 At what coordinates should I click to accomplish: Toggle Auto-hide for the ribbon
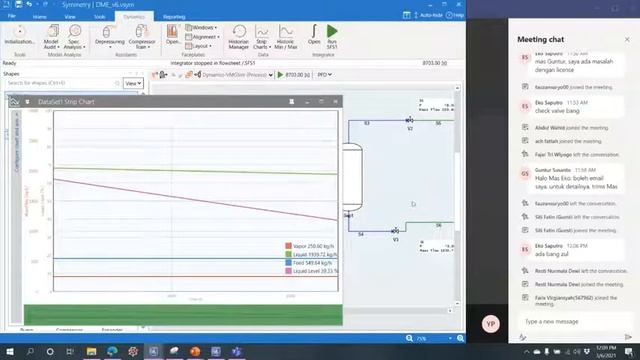pos(428,15)
